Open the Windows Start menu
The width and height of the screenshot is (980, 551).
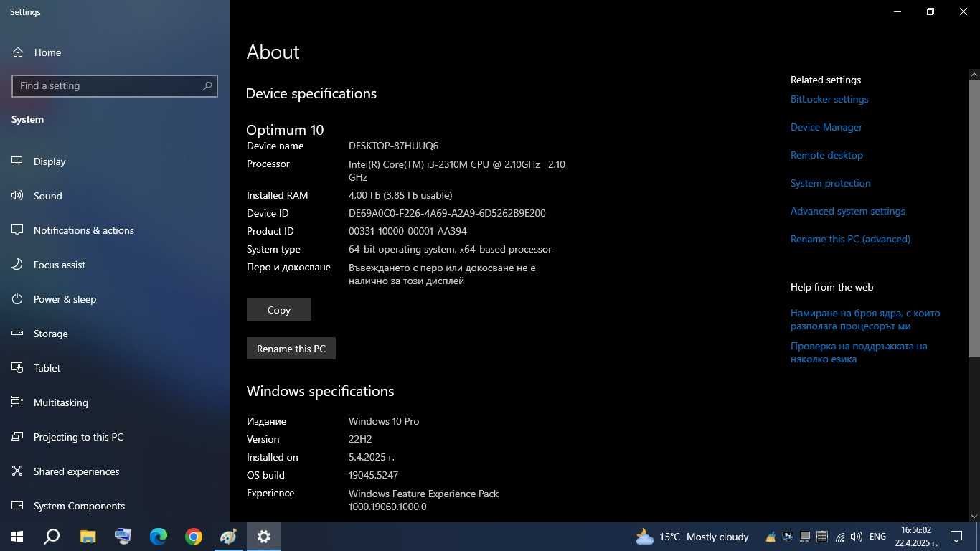click(x=17, y=537)
